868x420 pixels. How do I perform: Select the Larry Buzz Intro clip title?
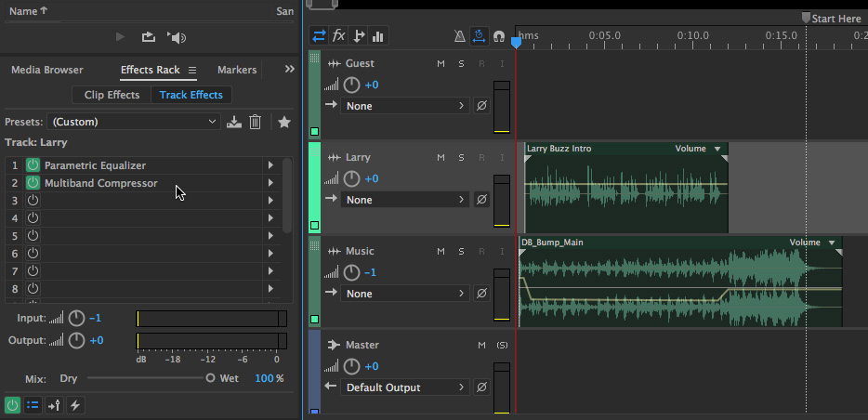pos(559,149)
